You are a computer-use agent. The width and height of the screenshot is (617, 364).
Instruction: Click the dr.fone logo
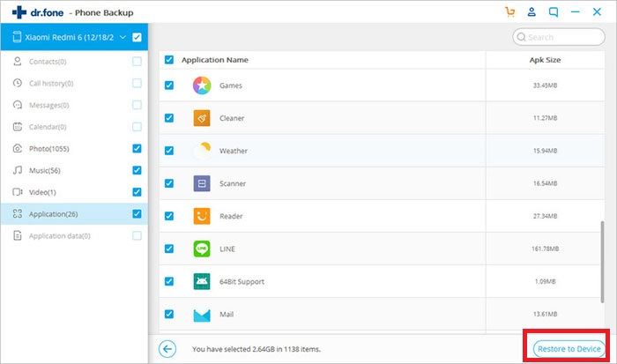37,12
